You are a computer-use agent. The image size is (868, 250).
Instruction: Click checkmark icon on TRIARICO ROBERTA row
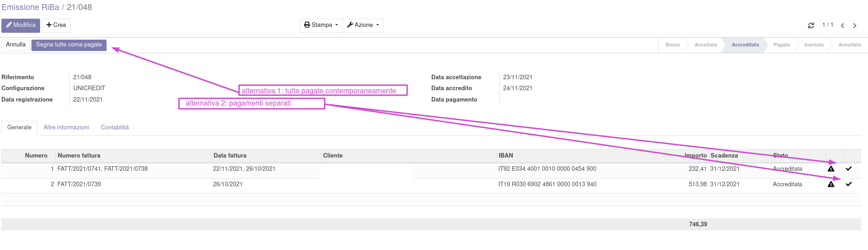tap(848, 169)
